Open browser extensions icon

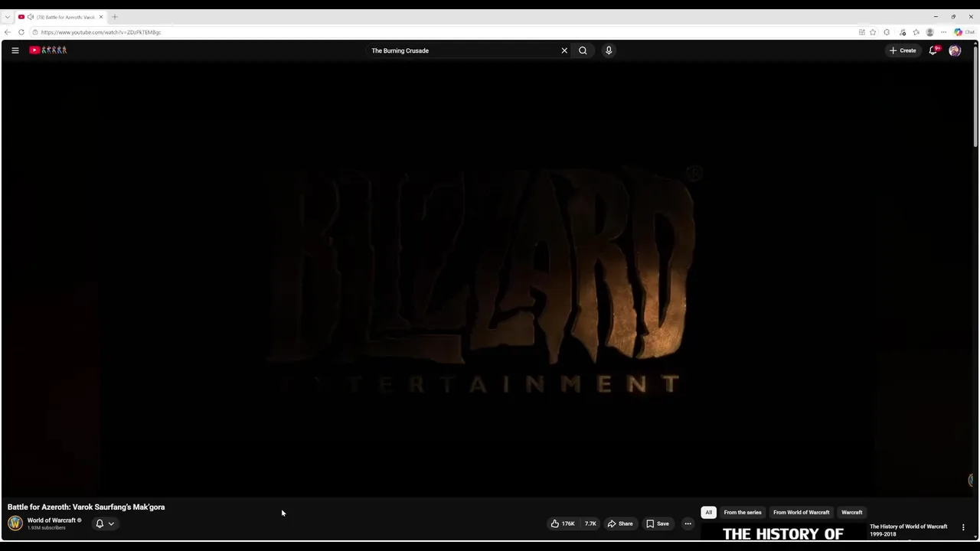click(x=887, y=32)
